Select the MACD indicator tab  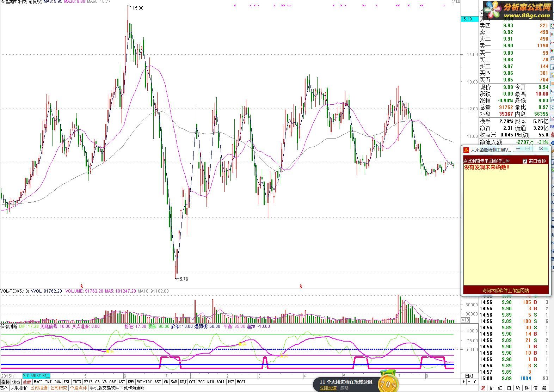[38, 382]
